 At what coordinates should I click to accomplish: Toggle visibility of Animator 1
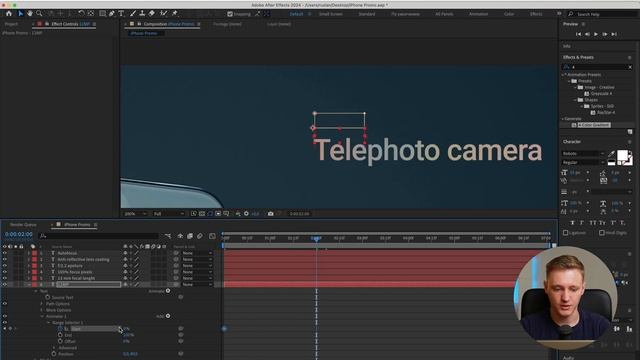(x=5, y=316)
